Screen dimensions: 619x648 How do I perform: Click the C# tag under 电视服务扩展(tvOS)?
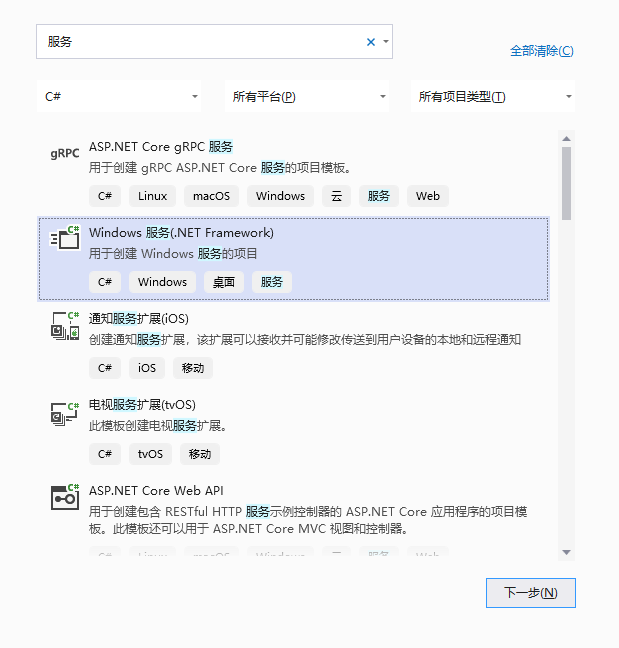[105, 454]
